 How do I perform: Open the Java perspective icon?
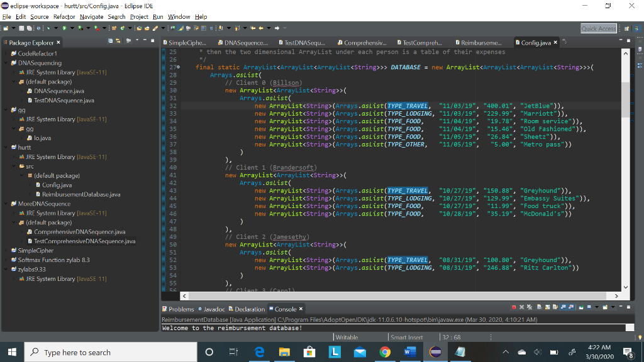pyautogui.click(x=636, y=28)
